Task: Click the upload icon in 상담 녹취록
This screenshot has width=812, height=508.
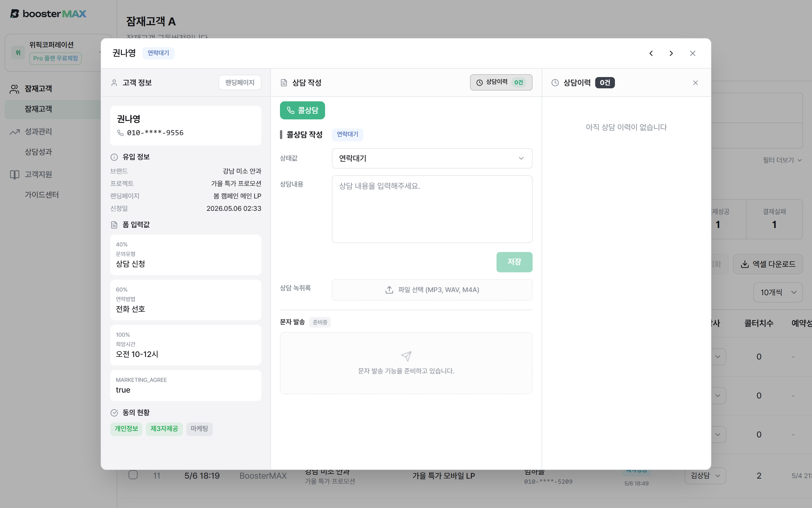Action: 389,290
